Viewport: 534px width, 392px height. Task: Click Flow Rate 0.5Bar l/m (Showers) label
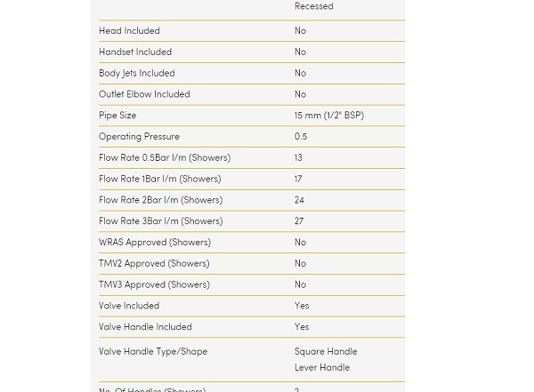165,158
